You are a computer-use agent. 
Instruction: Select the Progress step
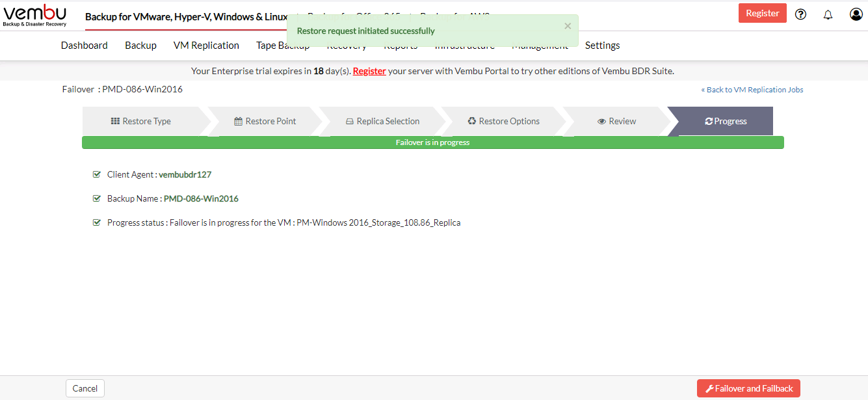coord(726,121)
